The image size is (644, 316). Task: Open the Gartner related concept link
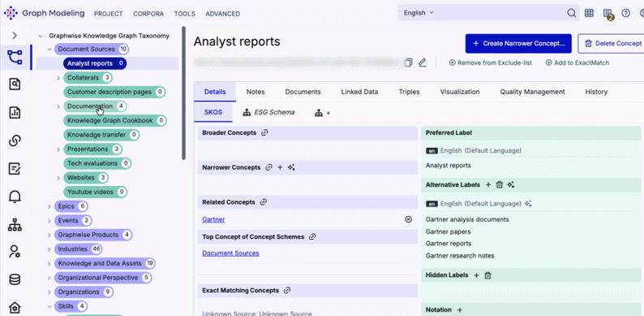point(213,219)
